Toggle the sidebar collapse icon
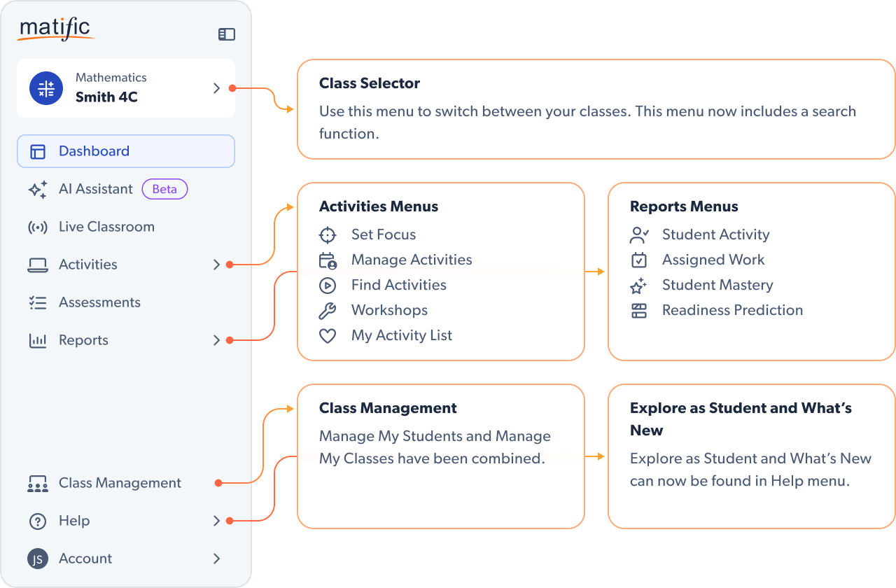This screenshot has height=588, width=896. pos(227,34)
